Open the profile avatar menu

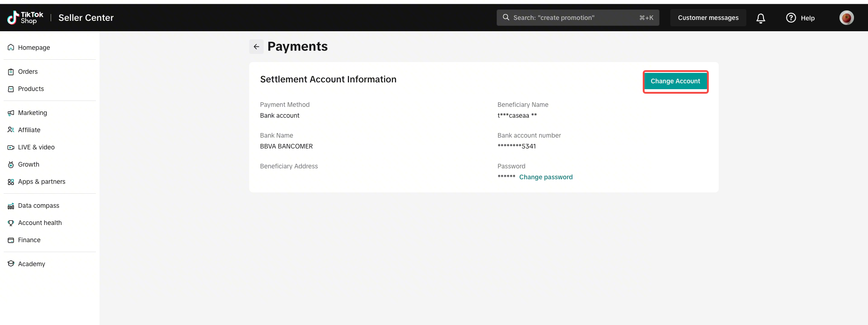point(846,18)
